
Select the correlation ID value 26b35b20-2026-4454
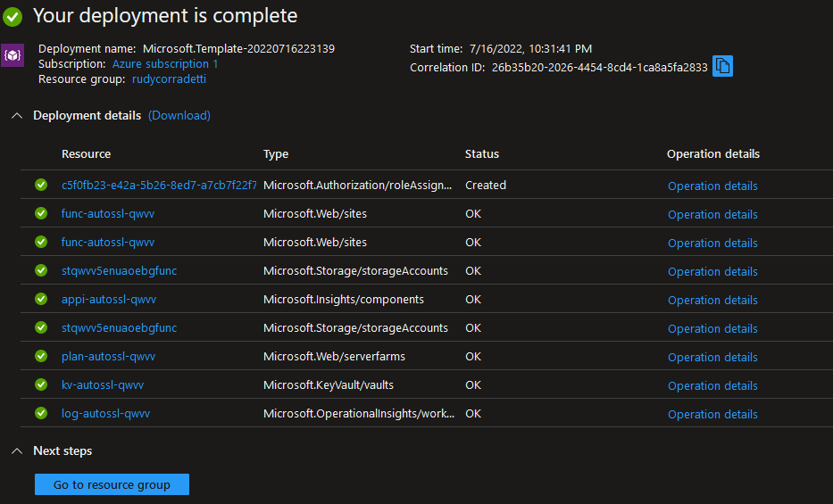[x=600, y=68]
